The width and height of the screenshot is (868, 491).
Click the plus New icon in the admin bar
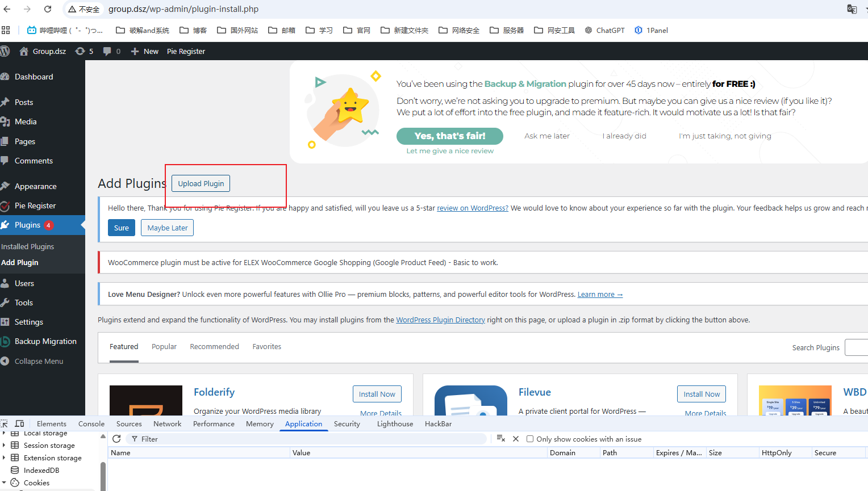tap(135, 51)
